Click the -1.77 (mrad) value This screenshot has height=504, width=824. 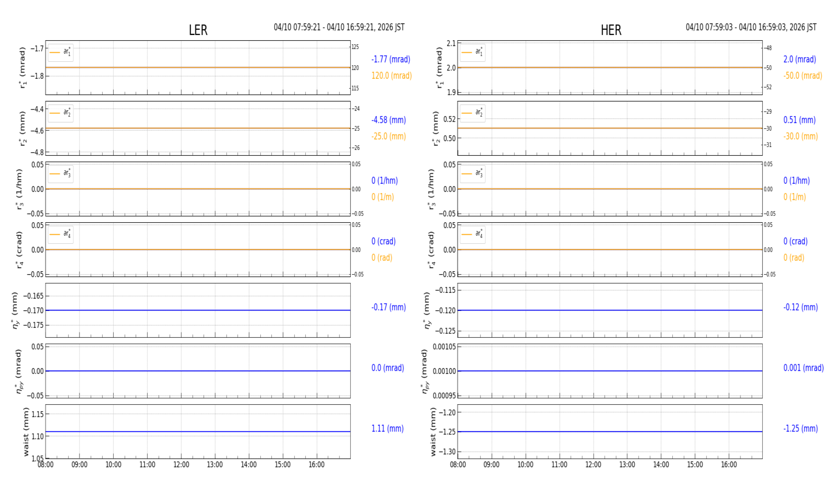point(391,60)
